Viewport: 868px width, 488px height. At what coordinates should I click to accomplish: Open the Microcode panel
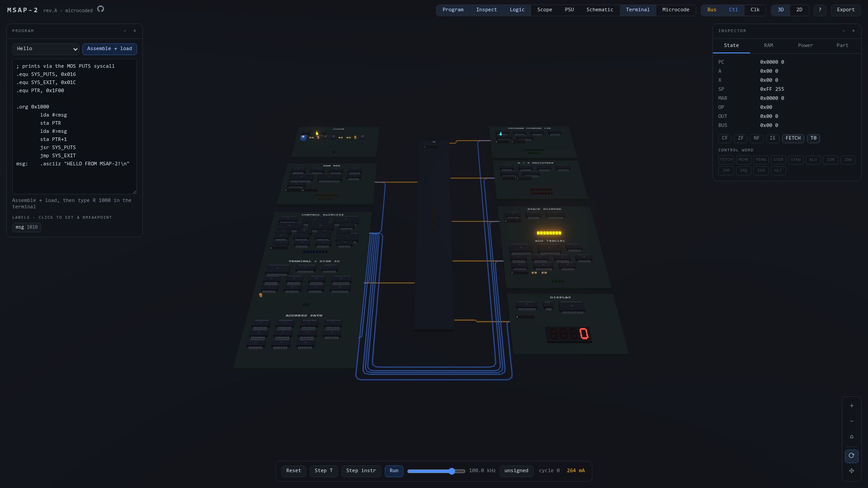pos(676,10)
